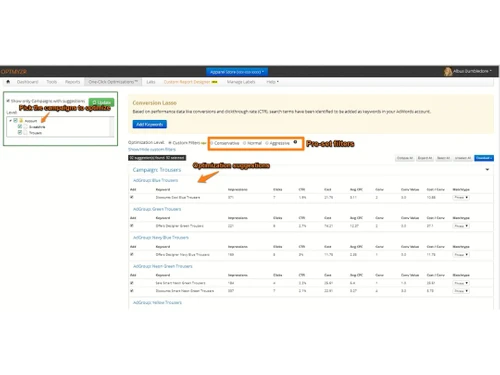Viewport: 500px width, 375px height.
Task: Select the Custom Filters radio option
Action: (170, 143)
